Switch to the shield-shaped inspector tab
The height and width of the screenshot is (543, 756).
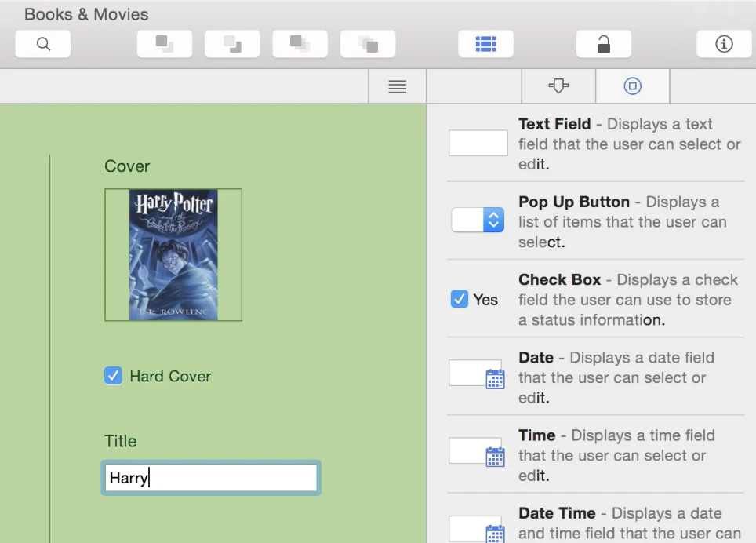coord(558,86)
